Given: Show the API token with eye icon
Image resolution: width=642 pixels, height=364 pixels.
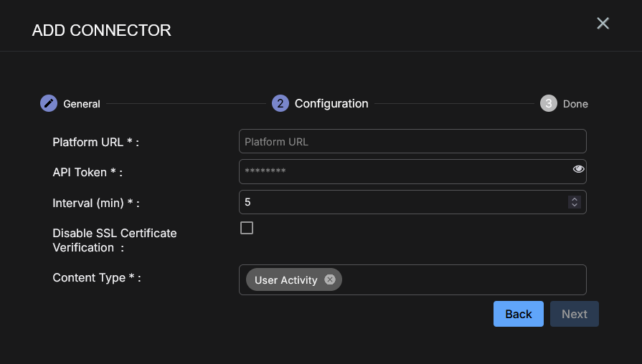Looking at the screenshot, I should [579, 170].
